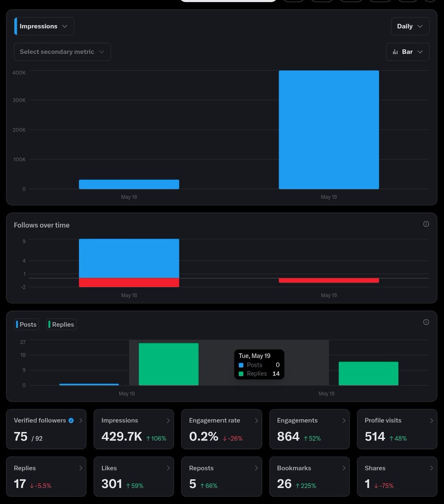Click the May 18 blue posts bar

click(89, 384)
